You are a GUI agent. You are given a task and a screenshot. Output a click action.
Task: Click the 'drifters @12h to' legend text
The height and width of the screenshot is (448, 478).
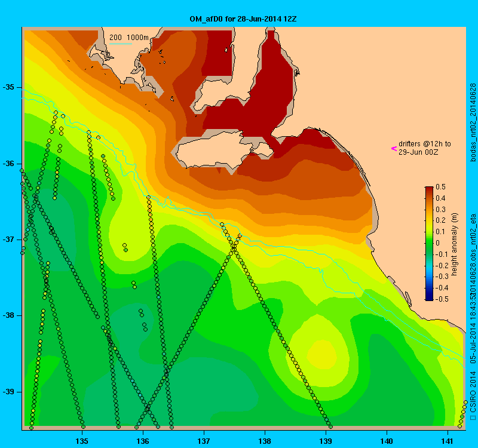(x=425, y=144)
